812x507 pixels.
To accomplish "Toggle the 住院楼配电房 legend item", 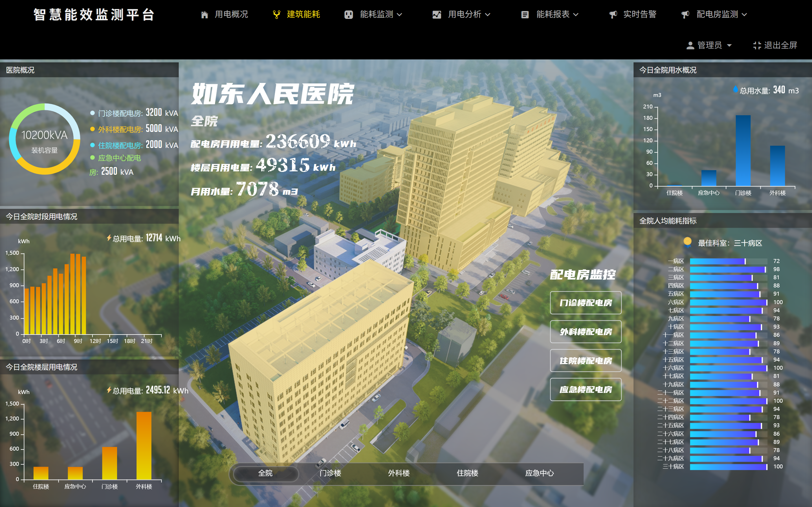I will pos(120,145).
